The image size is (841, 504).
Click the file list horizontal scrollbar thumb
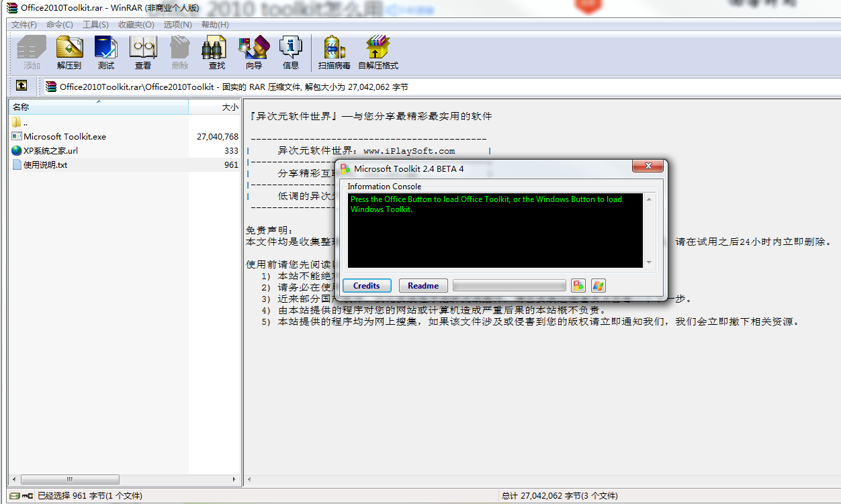[x=70, y=480]
